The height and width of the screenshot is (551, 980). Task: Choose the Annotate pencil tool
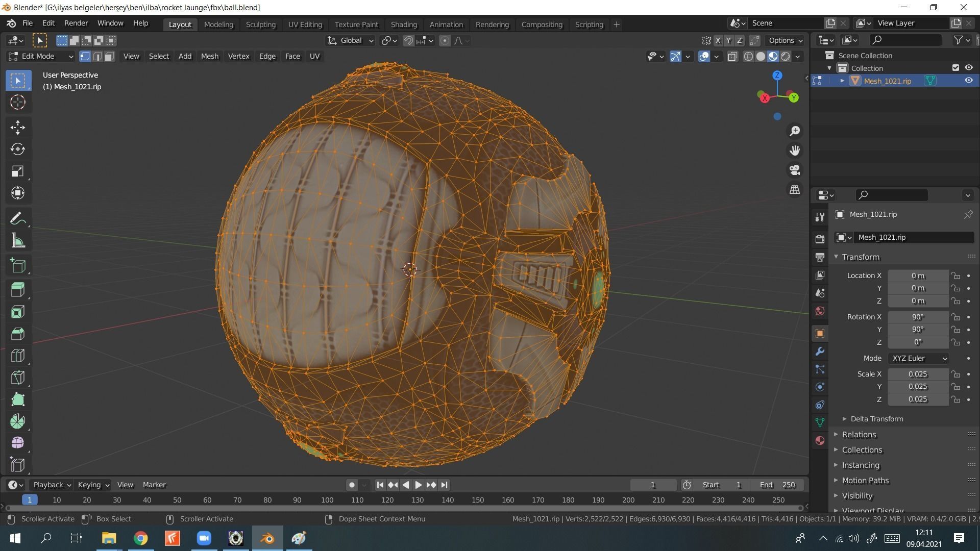click(18, 219)
